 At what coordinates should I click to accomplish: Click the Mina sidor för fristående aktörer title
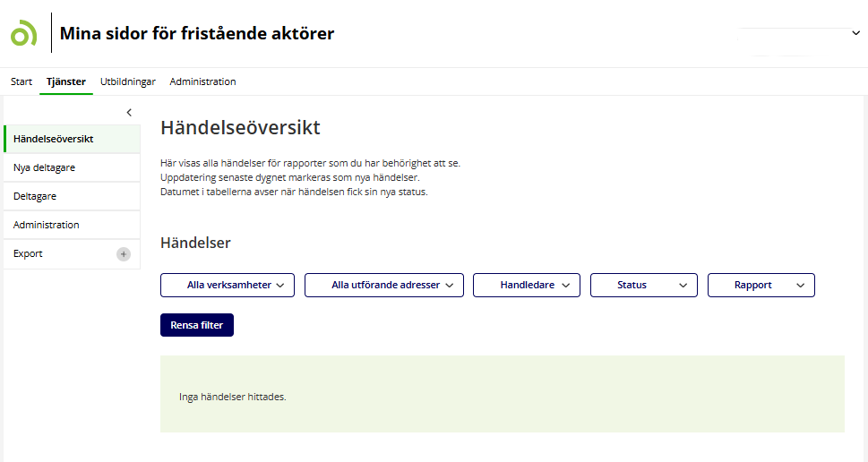(x=197, y=34)
